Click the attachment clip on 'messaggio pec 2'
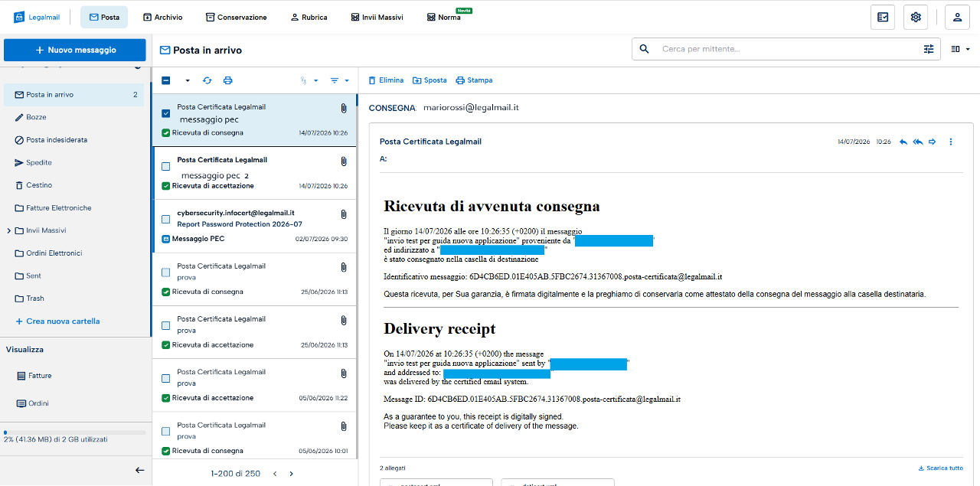Screen dimensions: 980x486 tap(344, 161)
